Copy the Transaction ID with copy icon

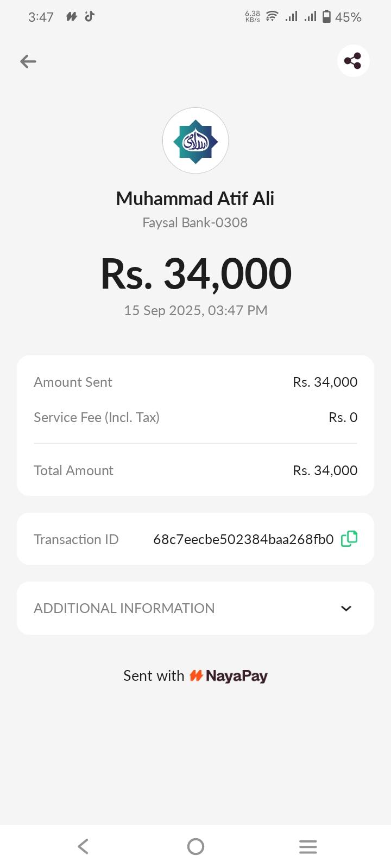(349, 539)
